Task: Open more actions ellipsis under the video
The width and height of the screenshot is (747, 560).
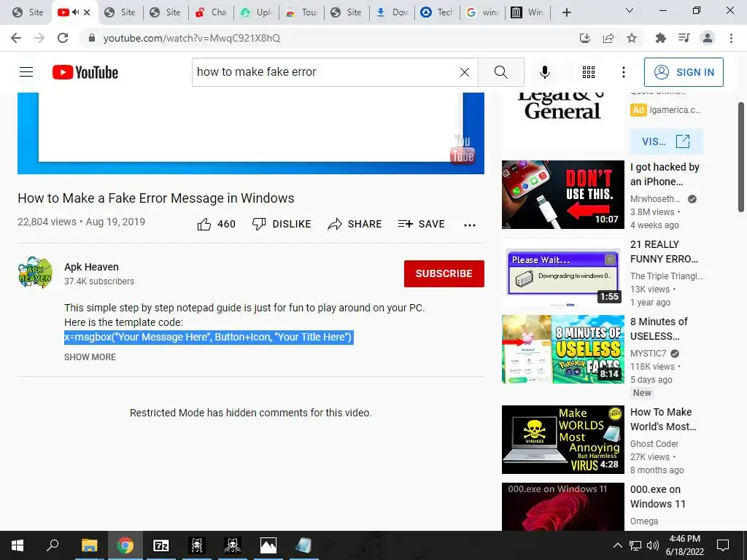Action: 470,225
